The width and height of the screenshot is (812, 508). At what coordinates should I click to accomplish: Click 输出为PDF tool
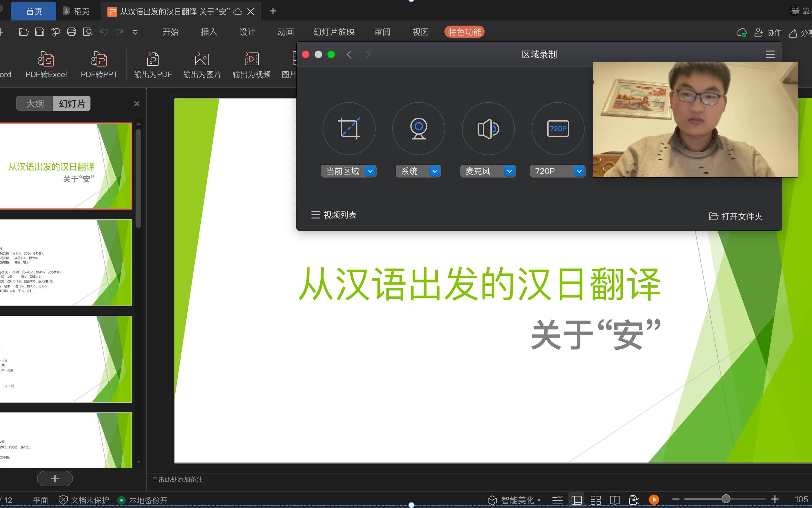click(153, 65)
